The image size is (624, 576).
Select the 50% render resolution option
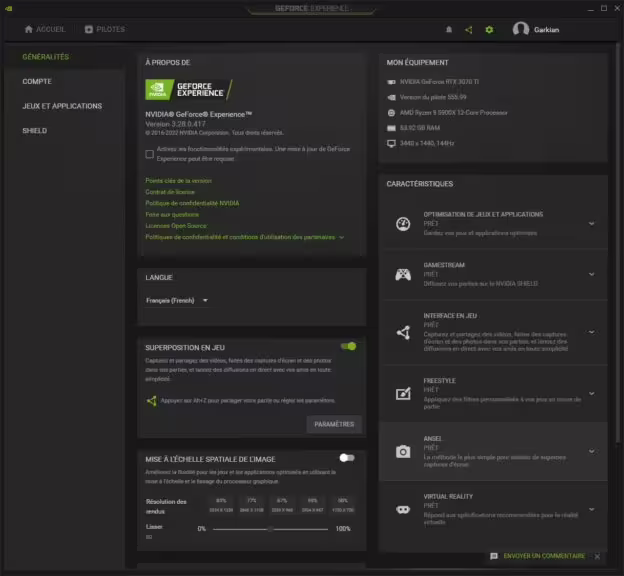click(343, 505)
